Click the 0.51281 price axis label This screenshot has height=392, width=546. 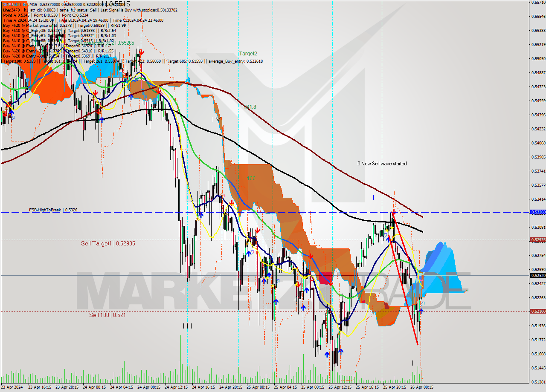[x=538, y=382]
